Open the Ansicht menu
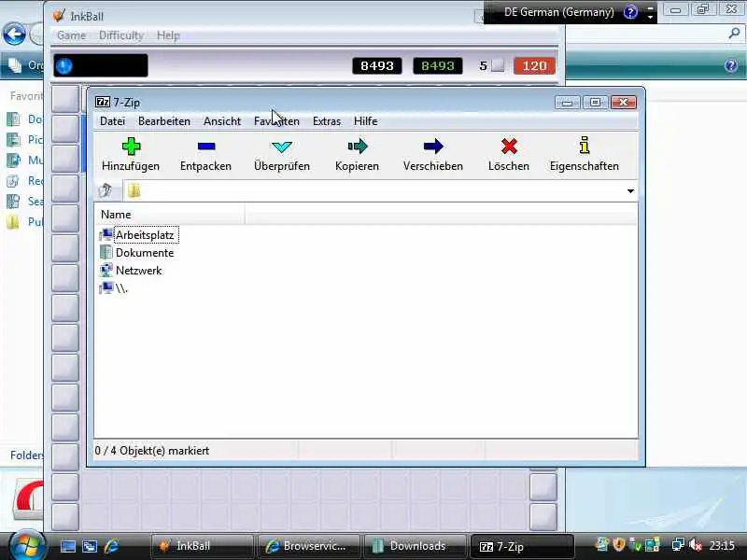The height and width of the screenshot is (560, 747). pyautogui.click(x=222, y=121)
